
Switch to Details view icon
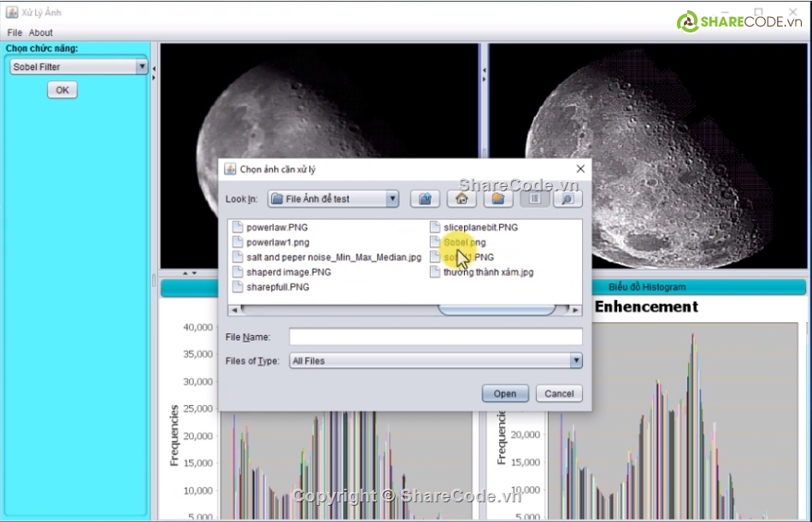(x=568, y=199)
